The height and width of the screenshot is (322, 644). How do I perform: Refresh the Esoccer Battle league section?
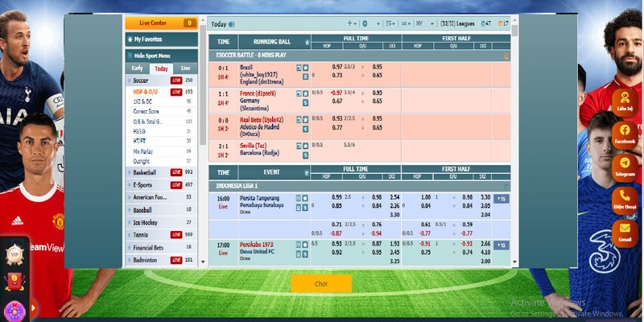pyautogui.click(x=506, y=56)
